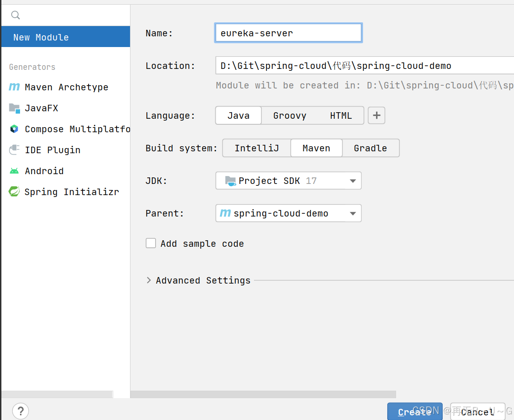The width and height of the screenshot is (514, 420).
Task: Open the Parent dropdown arrow
Action: 353,214
